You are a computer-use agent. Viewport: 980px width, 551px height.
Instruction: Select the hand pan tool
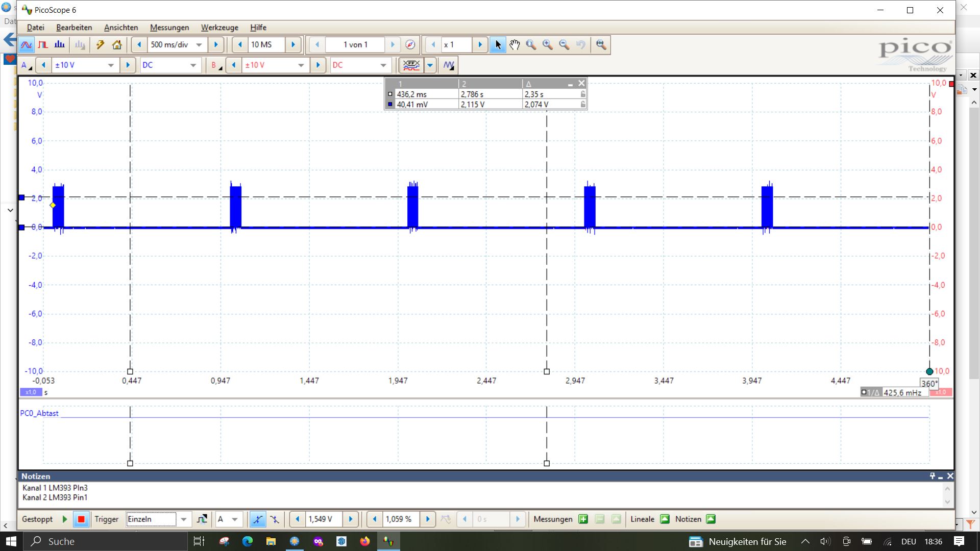pos(514,45)
